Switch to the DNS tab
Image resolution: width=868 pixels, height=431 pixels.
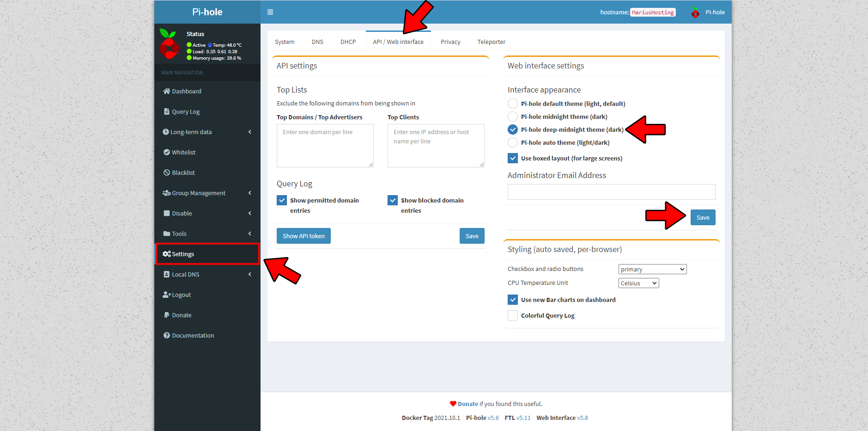[x=317, y=42]
